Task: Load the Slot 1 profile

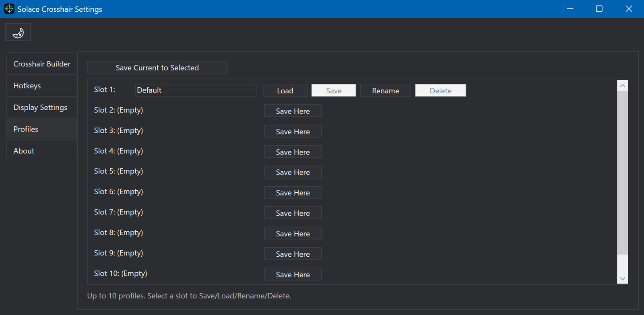Action: (x=285, y=90)
